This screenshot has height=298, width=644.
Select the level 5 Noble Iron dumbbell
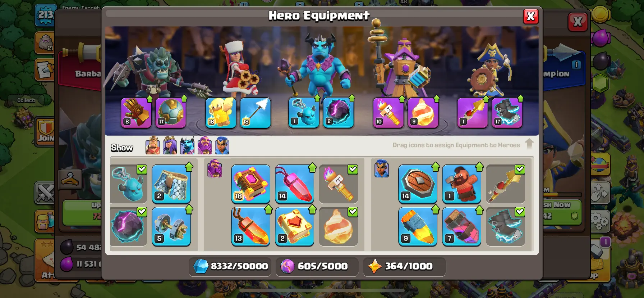pyautogui.click(x=171, y=226)
